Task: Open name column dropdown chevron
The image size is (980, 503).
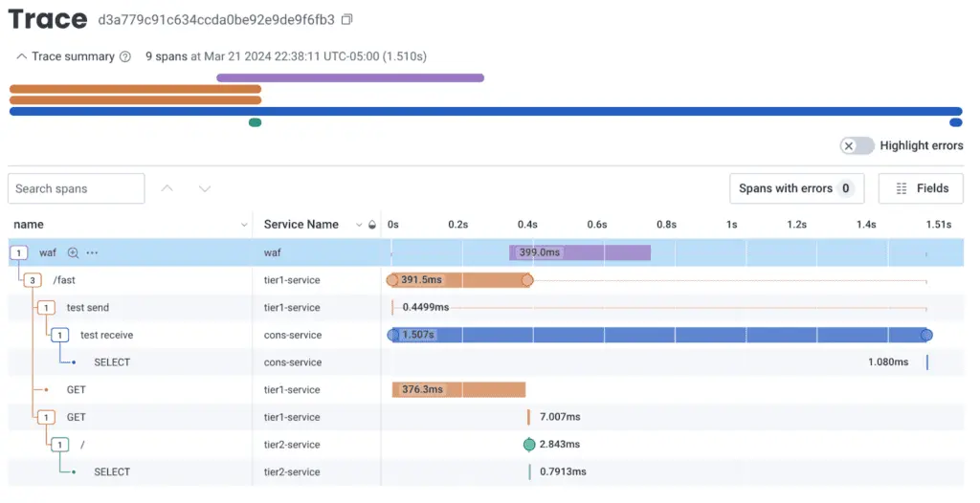Action: 244,225
